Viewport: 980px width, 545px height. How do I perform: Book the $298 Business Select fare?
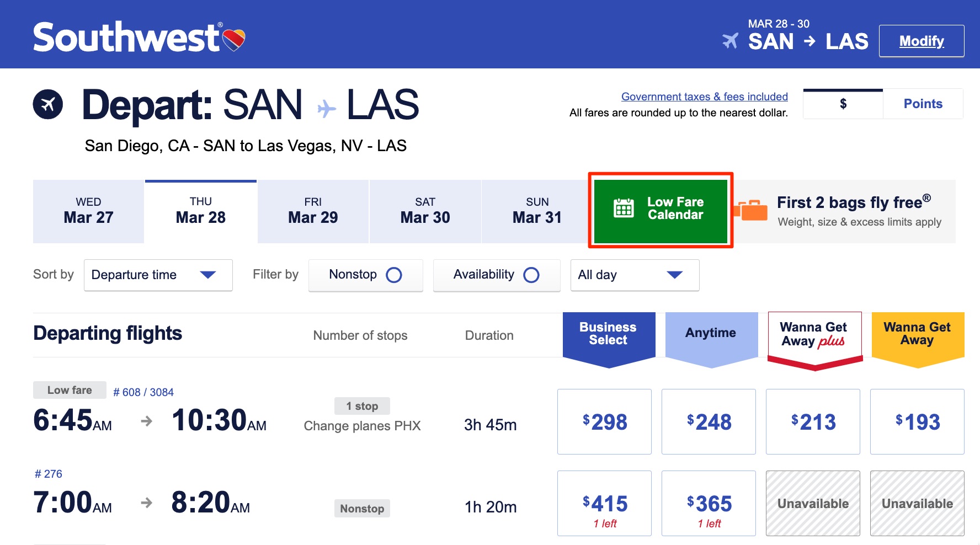point(604,421)
